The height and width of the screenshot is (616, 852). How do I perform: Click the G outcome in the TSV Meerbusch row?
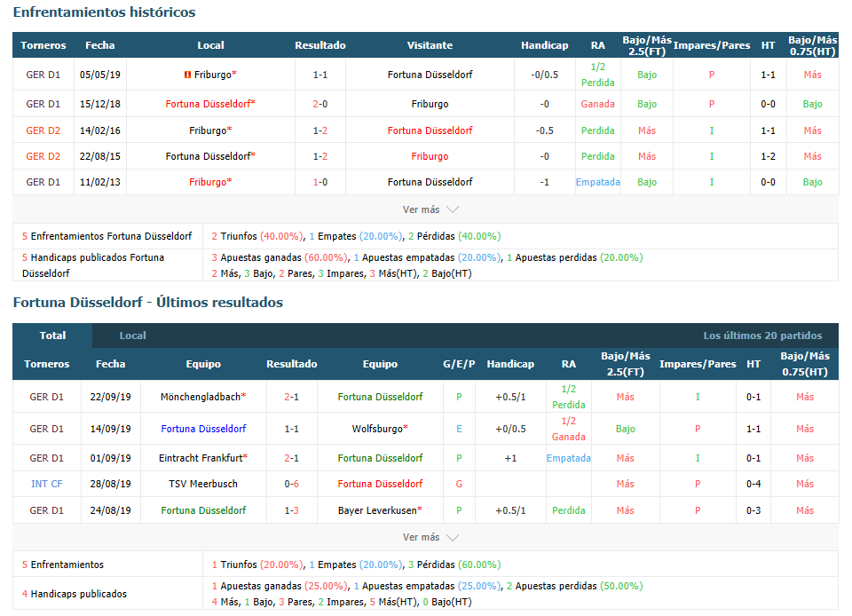tap(459, 484)
